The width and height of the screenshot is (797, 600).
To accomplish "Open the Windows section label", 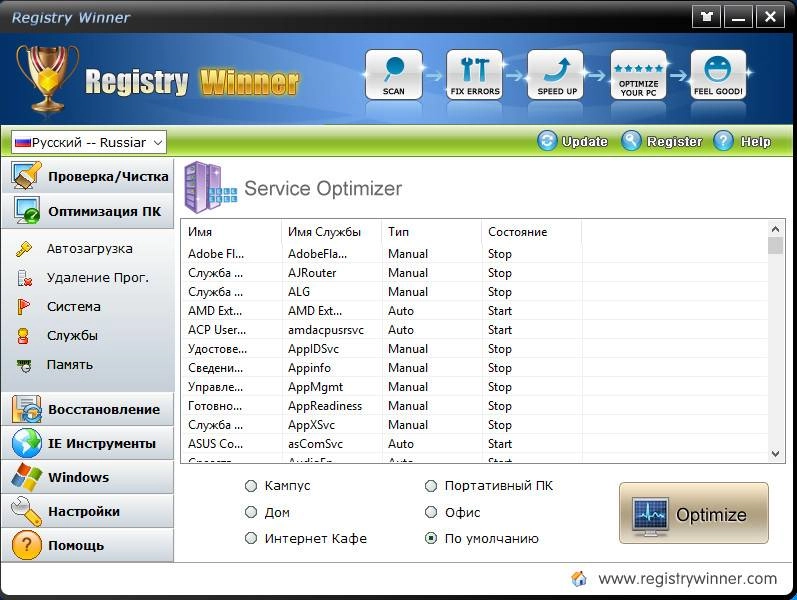I will pos(78,477).
